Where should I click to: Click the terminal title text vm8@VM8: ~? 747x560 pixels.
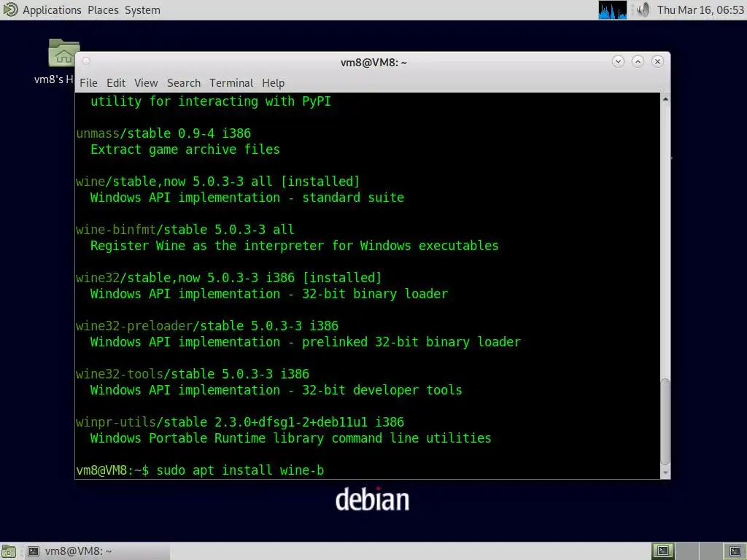click(x=373, y=63)
